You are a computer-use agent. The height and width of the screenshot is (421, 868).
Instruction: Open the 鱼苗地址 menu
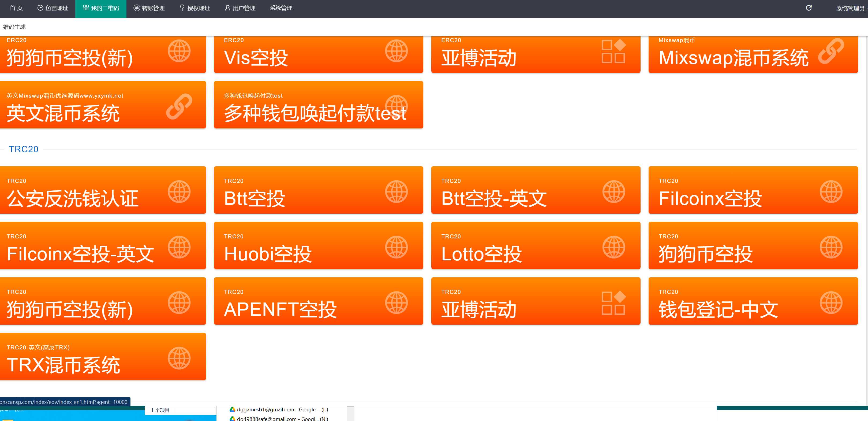pyautogui.click(x=53, y=8)
